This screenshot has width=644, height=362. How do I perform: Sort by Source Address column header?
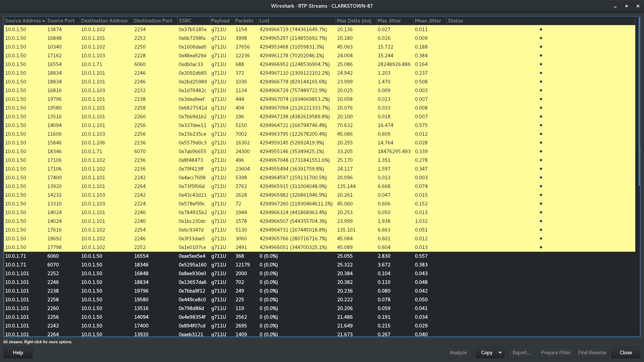click(25, 21)
